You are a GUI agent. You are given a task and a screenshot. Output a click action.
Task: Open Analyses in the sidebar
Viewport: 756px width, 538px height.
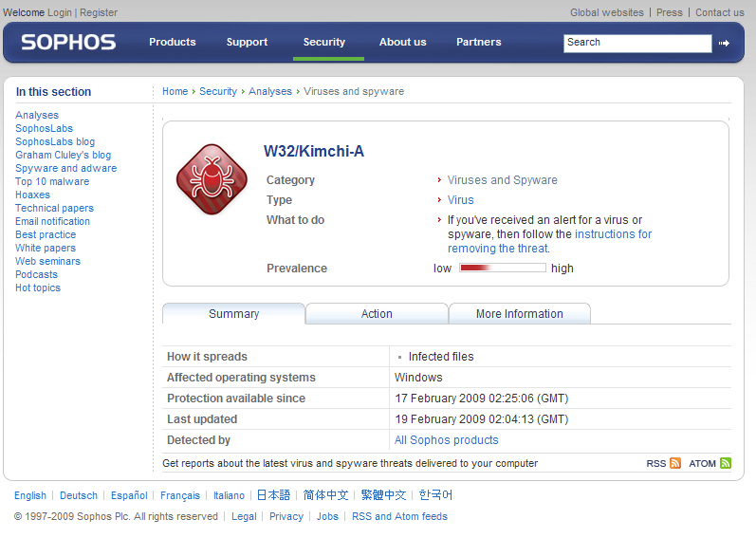click(37, 115)
